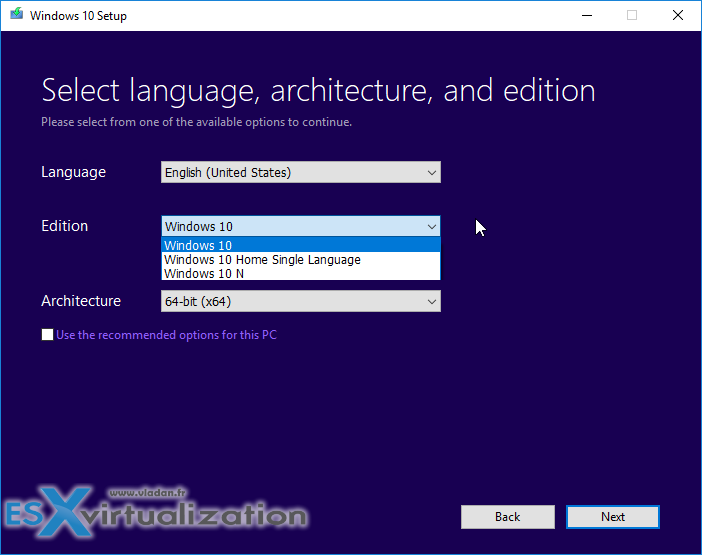The width and height of the screenshot is (702, 555).
Task: Click the Next button
Action: [612, 517]
